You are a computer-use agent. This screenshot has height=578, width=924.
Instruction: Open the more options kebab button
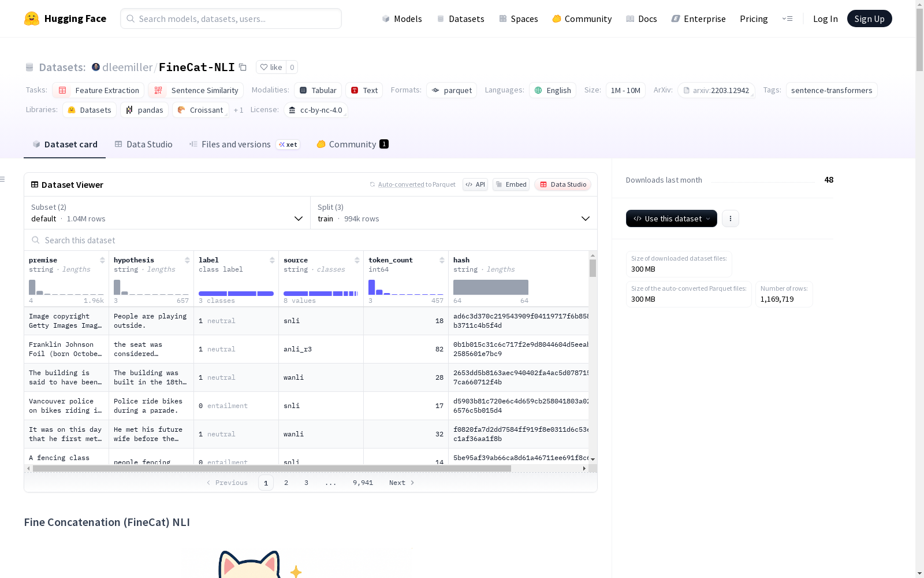point(731,218)
